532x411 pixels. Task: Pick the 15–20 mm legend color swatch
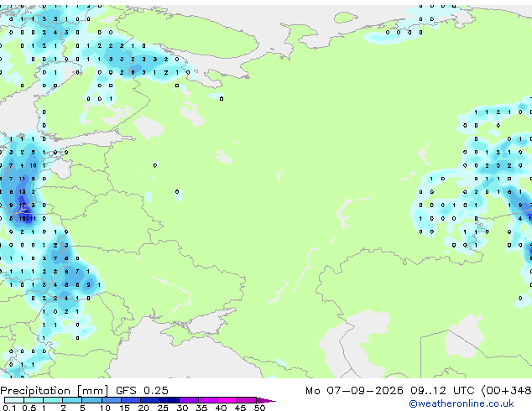pos(131,400)
